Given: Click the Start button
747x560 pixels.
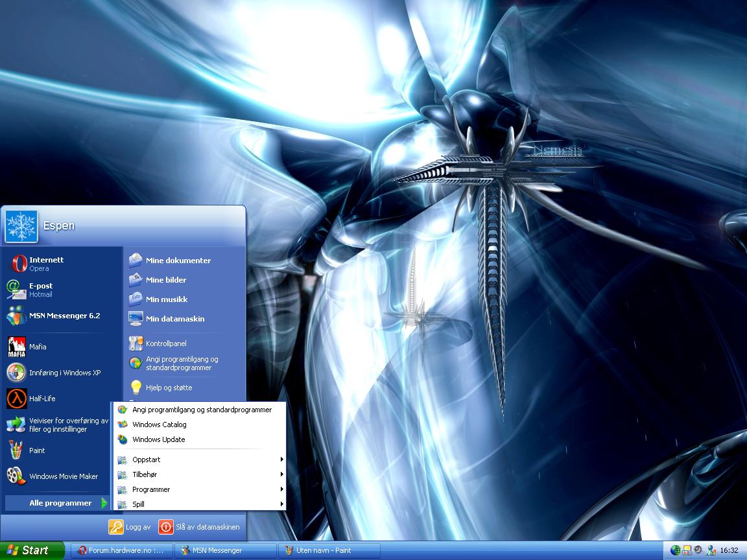Looking at the screenshot, I should (x=31, y=550).
